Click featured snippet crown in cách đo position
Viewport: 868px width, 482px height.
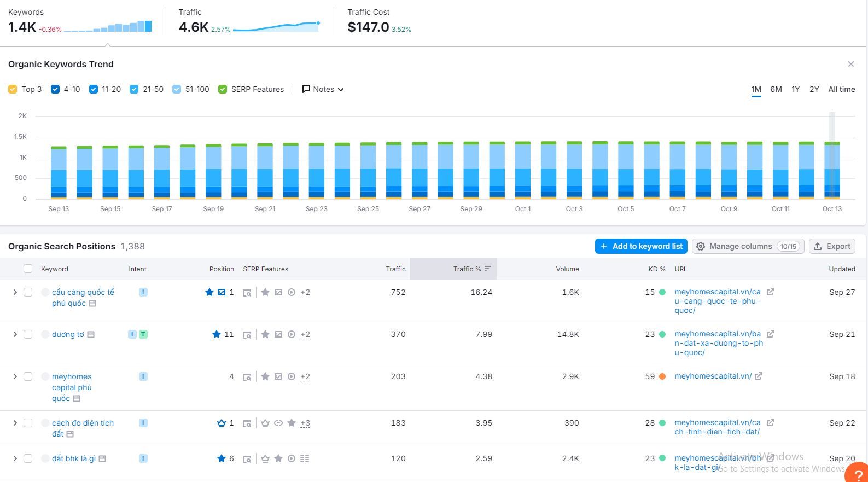[x=222, y=423]
